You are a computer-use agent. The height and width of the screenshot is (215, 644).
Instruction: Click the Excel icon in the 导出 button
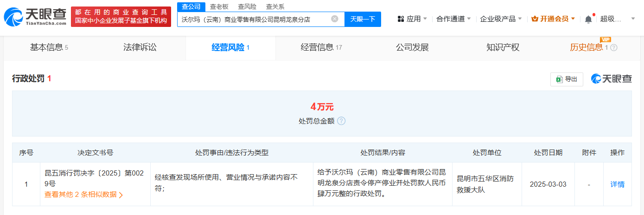click(560, 79)
